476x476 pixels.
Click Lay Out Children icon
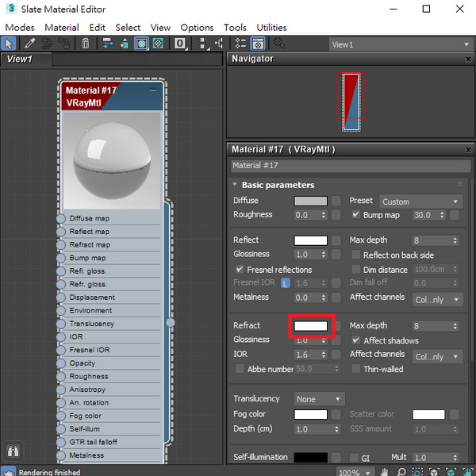click(219, 44)
